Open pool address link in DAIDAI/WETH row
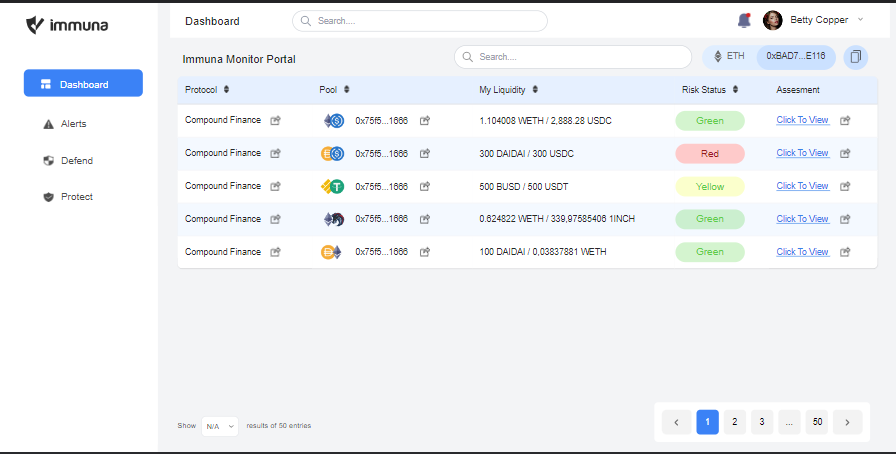 pyautogui.click(x=425, y=252)
